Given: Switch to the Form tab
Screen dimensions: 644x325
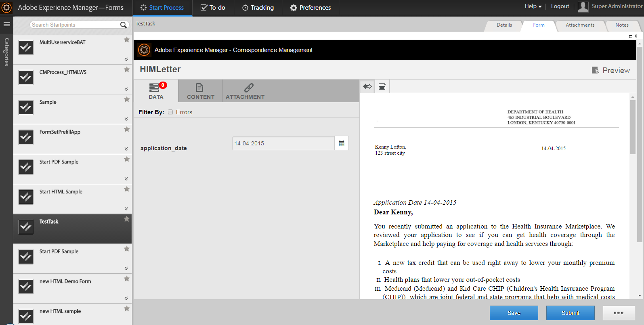Looking at the screenshot, I should [x=539, y=25].
